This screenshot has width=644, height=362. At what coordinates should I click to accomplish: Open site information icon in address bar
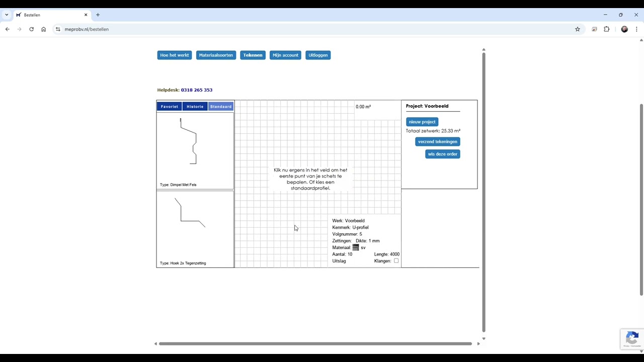click(x=58, y=29)
